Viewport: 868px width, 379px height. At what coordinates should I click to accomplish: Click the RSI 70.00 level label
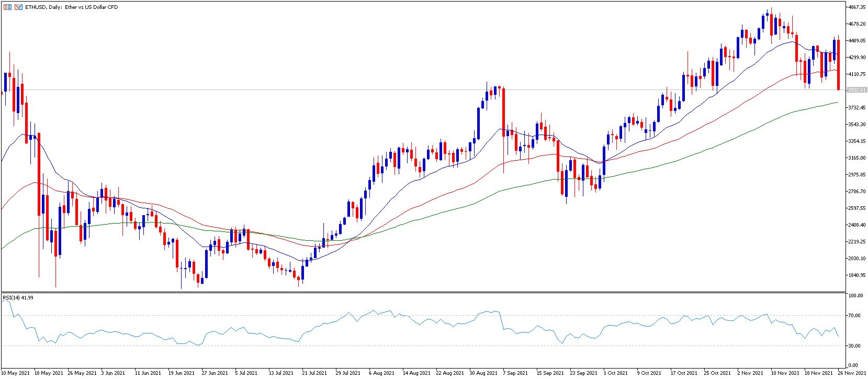point(855,316)
